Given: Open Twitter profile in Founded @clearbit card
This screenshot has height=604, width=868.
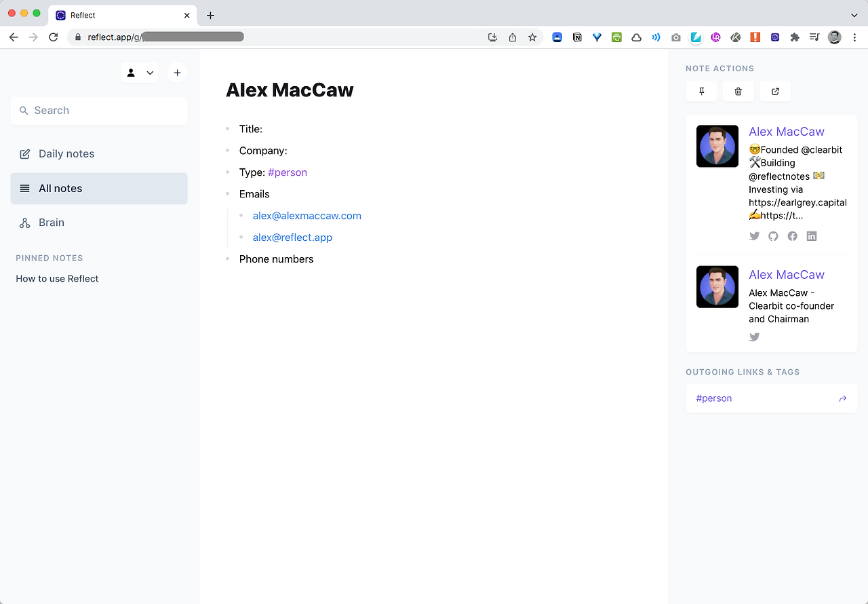Looking at the screenshot, I should [754, 236].
